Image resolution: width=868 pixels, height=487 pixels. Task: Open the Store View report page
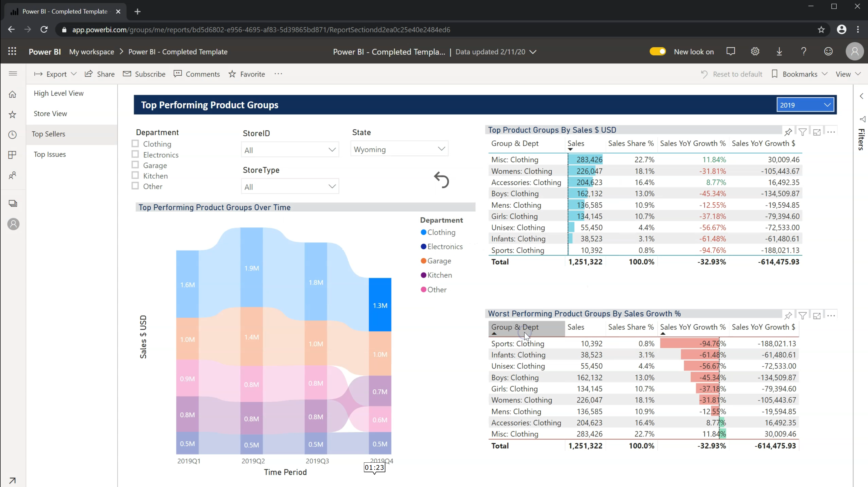tap(50, 113)
